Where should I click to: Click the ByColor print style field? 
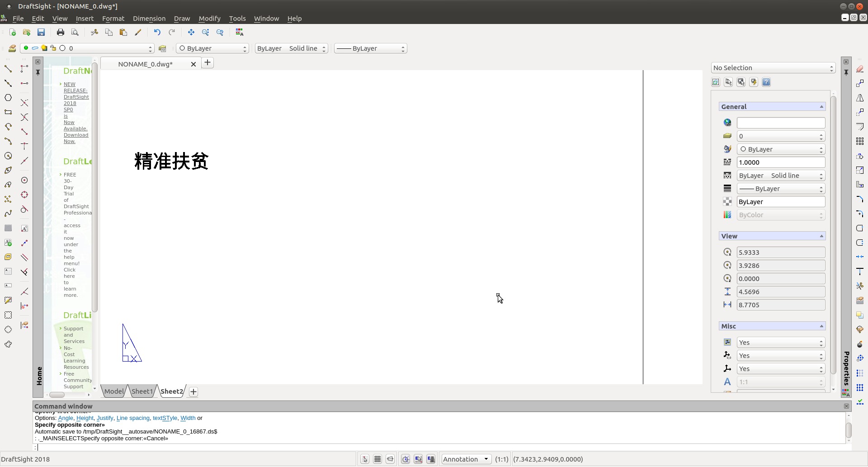781,215
